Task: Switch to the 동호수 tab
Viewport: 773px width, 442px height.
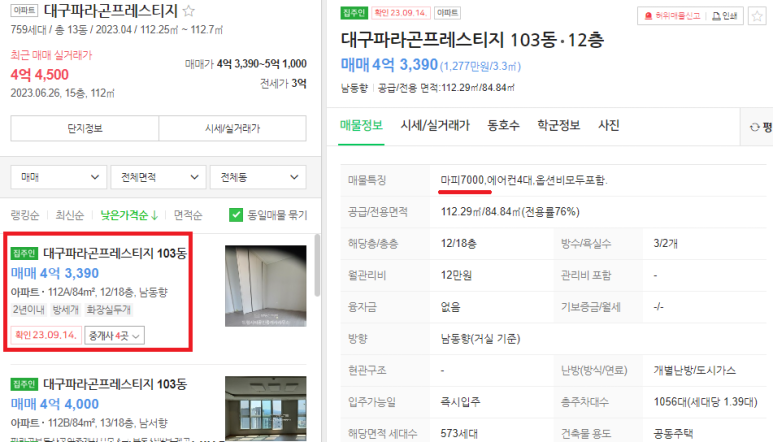Action: point(503,125)
